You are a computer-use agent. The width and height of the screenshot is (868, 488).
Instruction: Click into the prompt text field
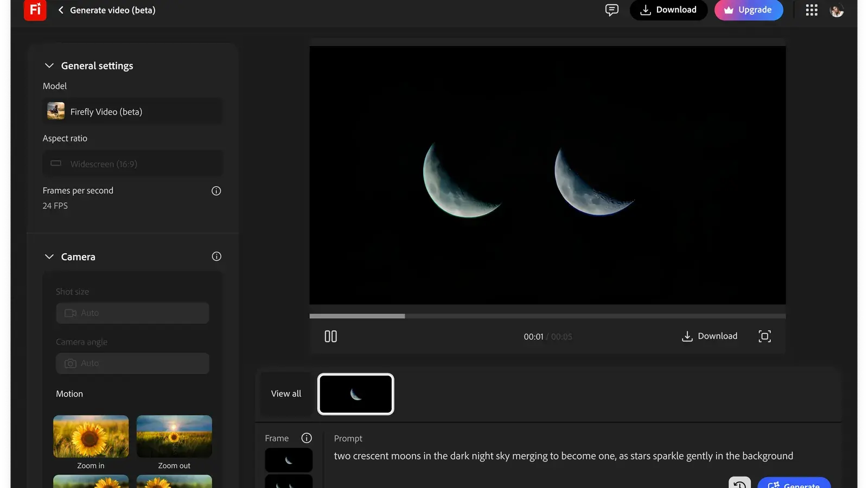pos(563,456)
